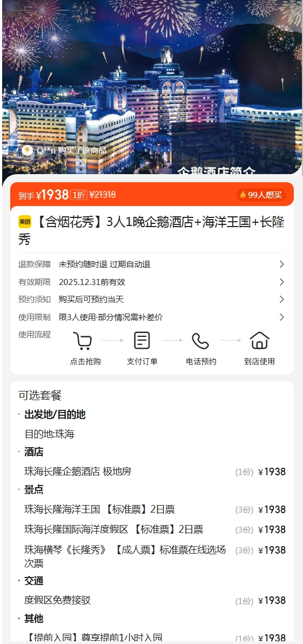
Task: Tap the shopping cart 点击抢购 icon
Action: point(83,341)
